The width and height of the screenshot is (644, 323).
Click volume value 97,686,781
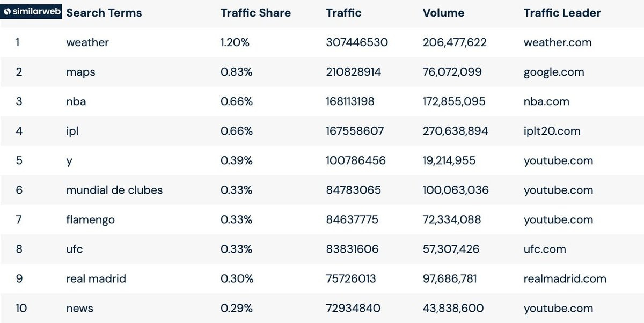(450, 278)
